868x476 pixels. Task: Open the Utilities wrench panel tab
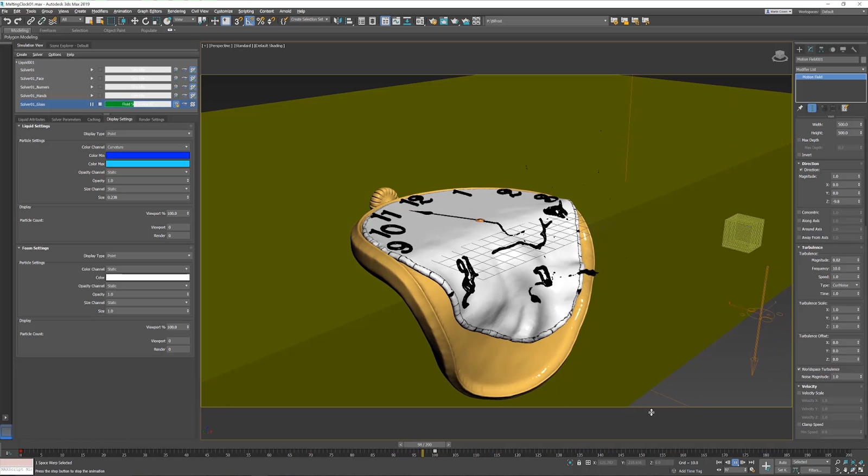(x=854, y=49)
